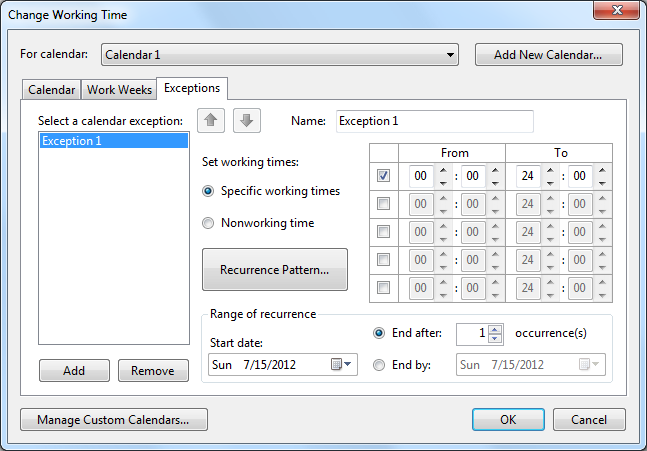Expand the For calendar dropdown
Image resolution: width=647 pixels, height=451 pixels.
tap(450, 55)
